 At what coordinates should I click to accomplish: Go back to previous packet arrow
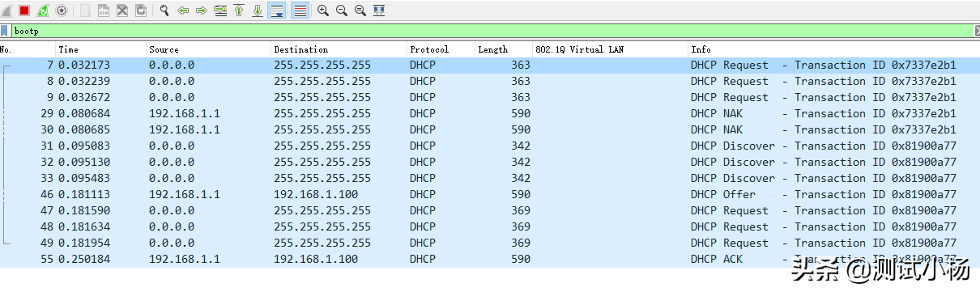[183, 11]
